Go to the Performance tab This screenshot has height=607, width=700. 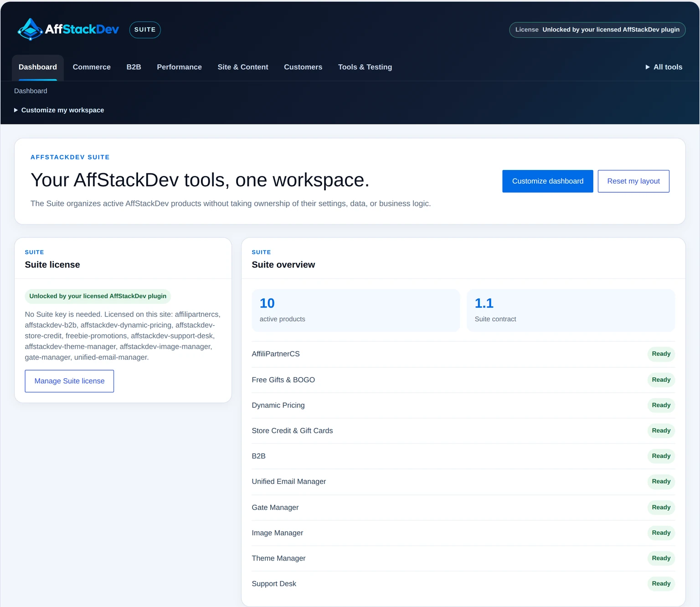point(180,67)
